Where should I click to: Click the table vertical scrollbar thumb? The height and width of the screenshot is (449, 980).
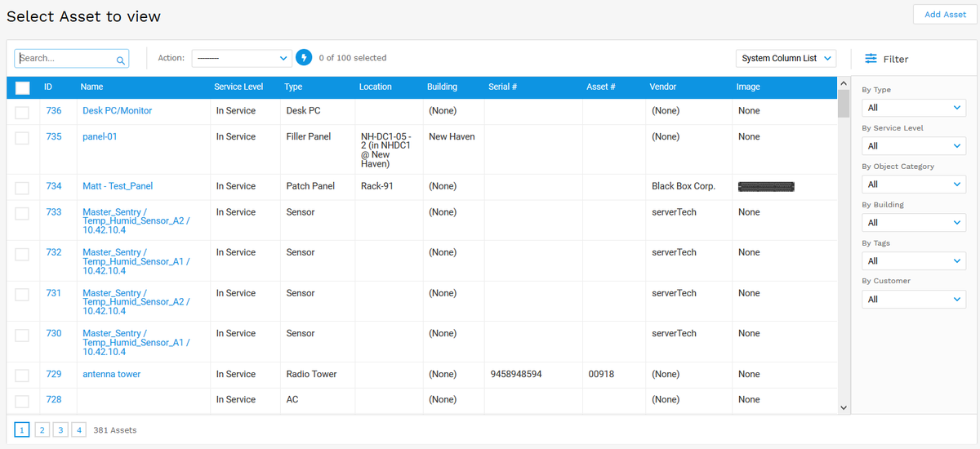click(844, 104)
